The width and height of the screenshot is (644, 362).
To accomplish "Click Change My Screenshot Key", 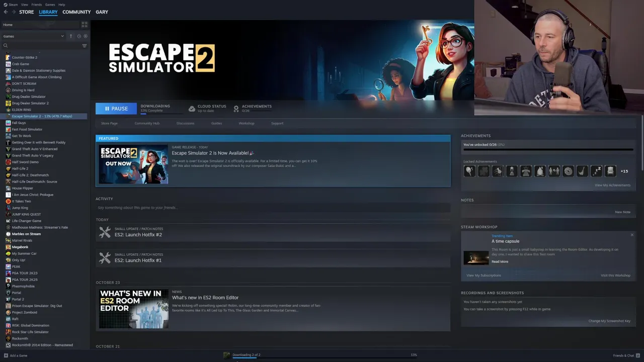I will pos(609,321).
